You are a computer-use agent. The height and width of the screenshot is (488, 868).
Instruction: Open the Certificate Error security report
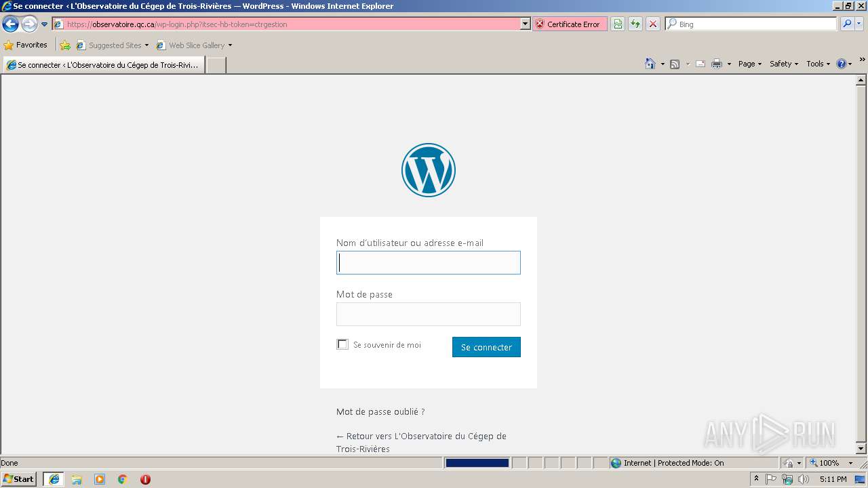click(x=569, y=24)
